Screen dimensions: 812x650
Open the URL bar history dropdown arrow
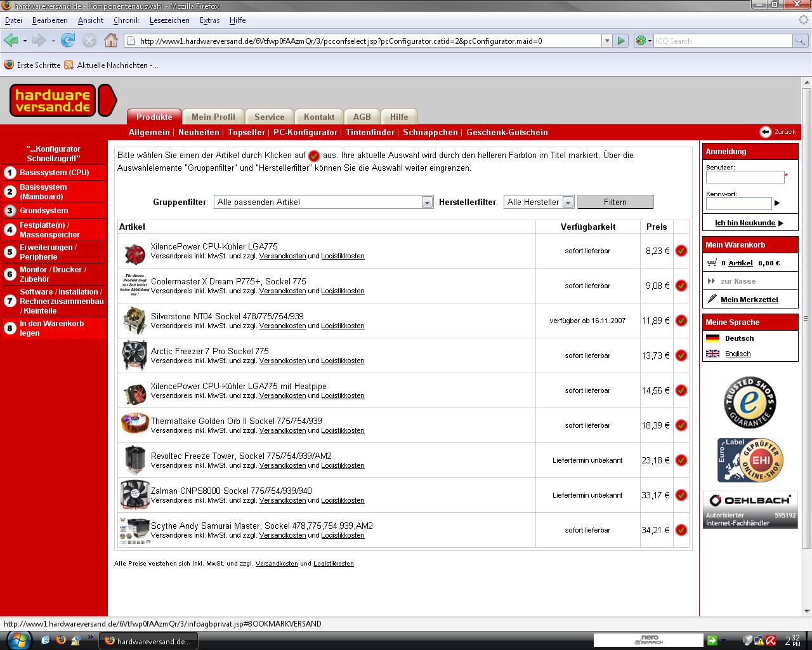click(x=607, y=41)
